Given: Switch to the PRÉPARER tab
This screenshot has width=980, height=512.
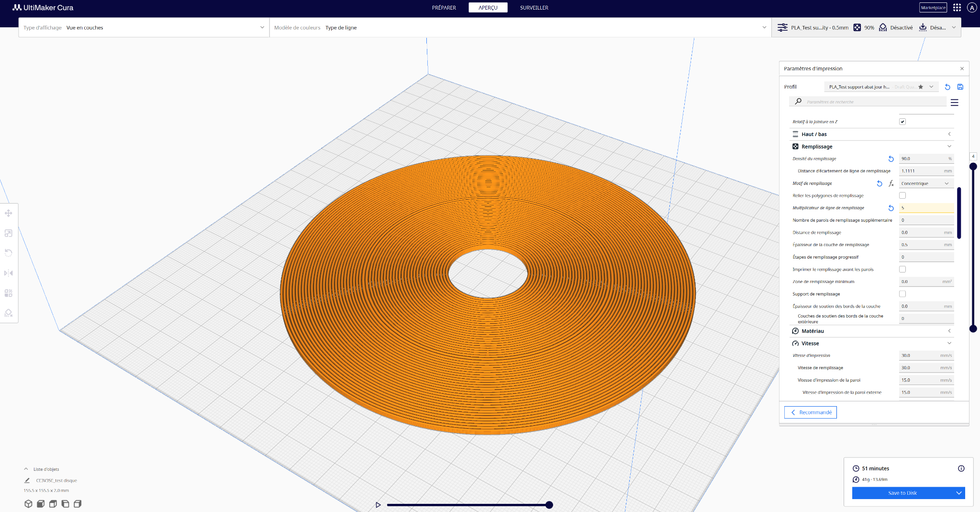Looking at the screenshot, I should click(x=444, y=8).
